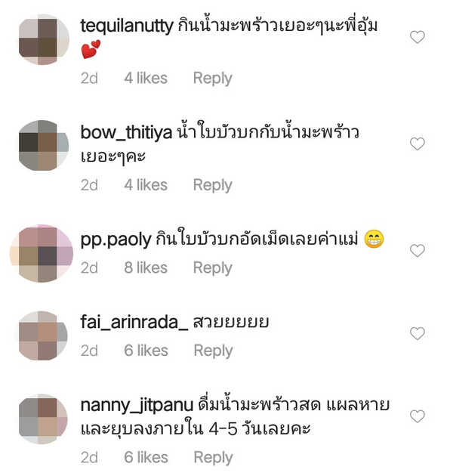Like the tequilanutty comment with heart icon
Viewport: 453px width, 476px height.
pos(418,37)
